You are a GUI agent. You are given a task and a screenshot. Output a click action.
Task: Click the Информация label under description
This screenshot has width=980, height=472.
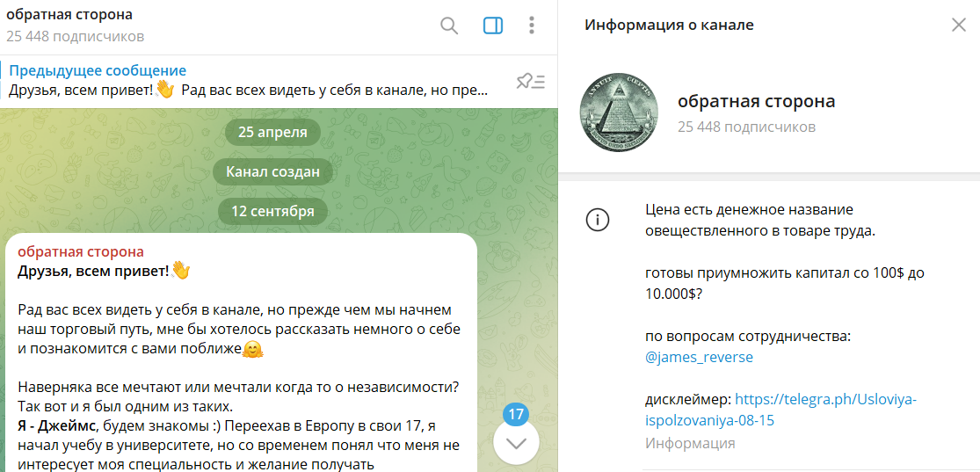tap(690, 443)
